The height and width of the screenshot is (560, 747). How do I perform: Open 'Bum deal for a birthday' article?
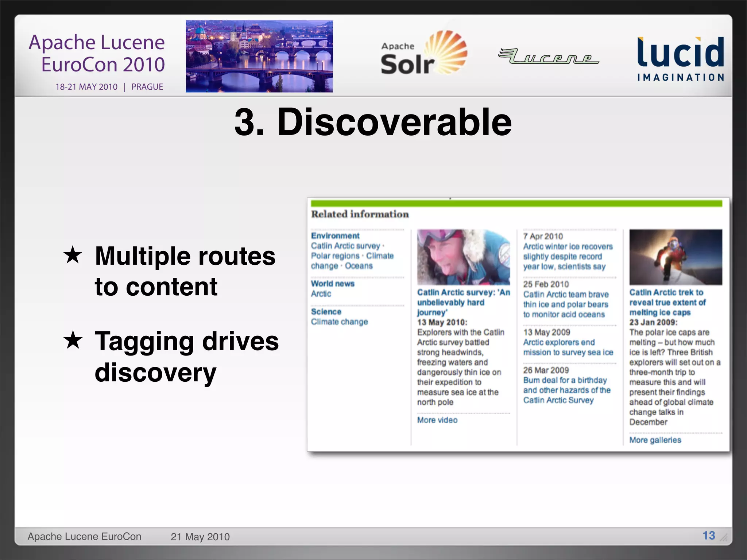567,390
